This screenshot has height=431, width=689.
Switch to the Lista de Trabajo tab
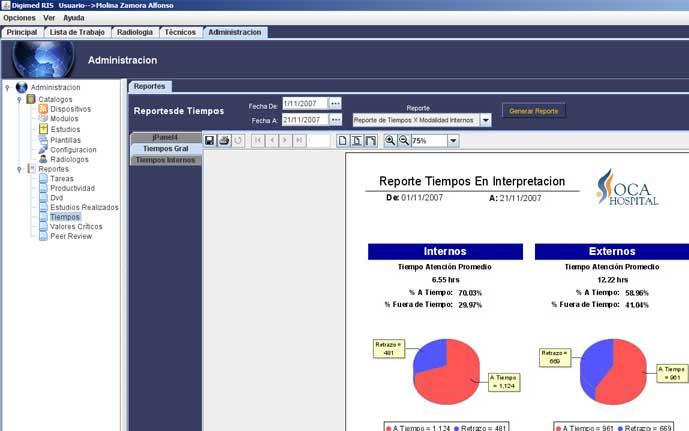click(77, 32)
